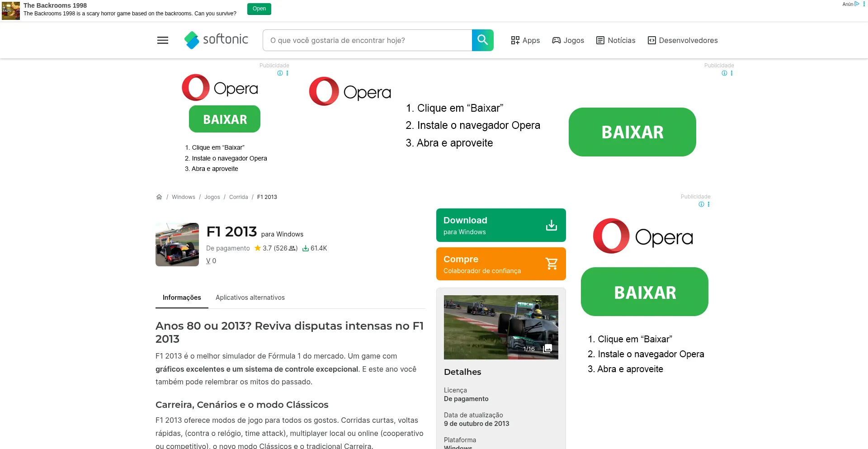Click the F1 2013 game icon
The width and height of the screenshot is (868, 449).
point(177,245)
